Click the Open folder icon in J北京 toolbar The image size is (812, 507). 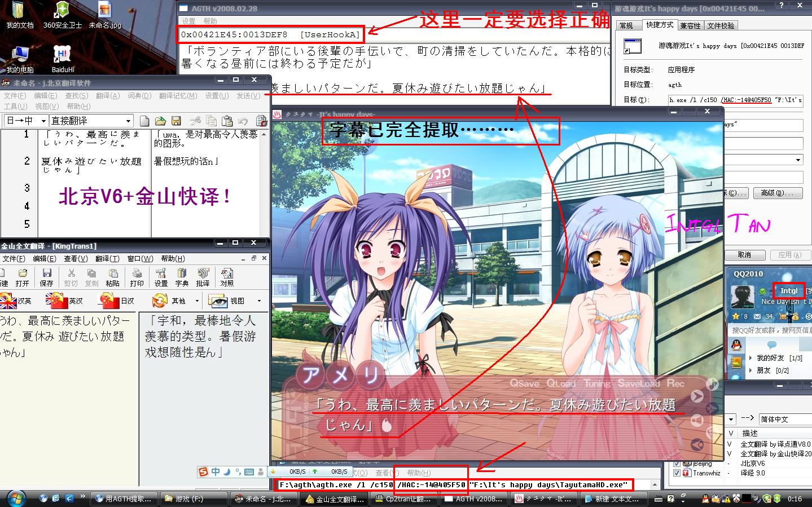(x=160, y=121)
